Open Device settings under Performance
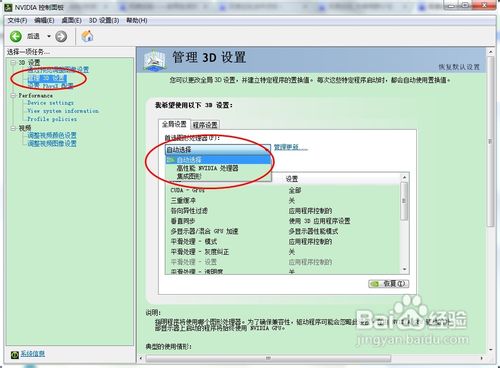This screenshot has width=500, height=368. [50, 103]
